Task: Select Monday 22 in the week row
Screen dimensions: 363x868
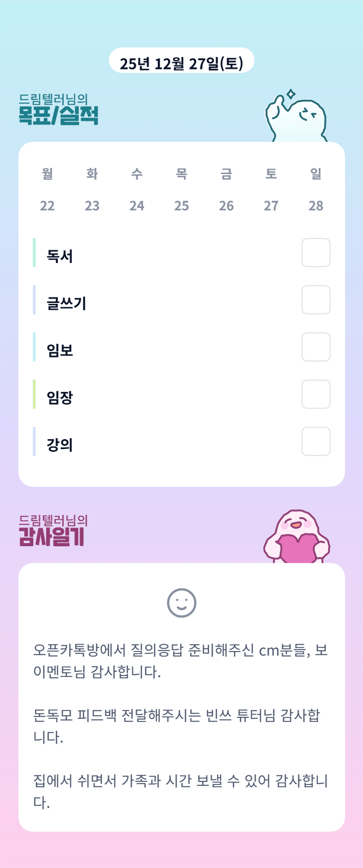Action: 47,205
